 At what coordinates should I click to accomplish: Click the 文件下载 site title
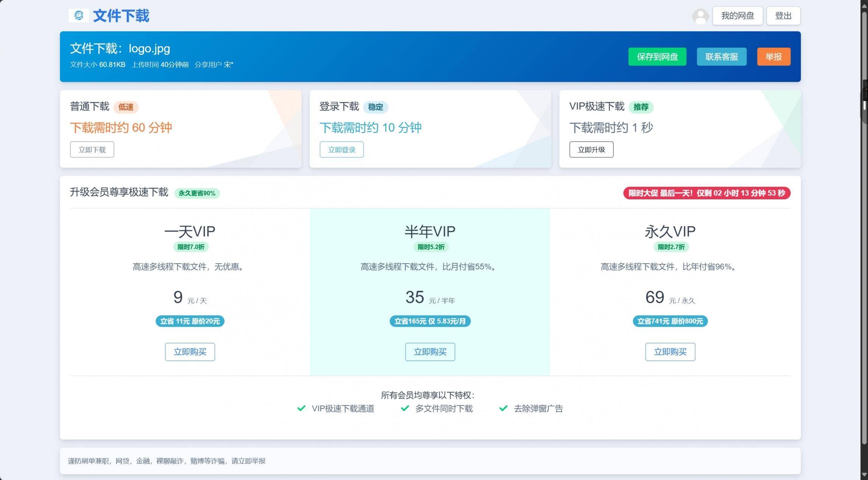121,16
